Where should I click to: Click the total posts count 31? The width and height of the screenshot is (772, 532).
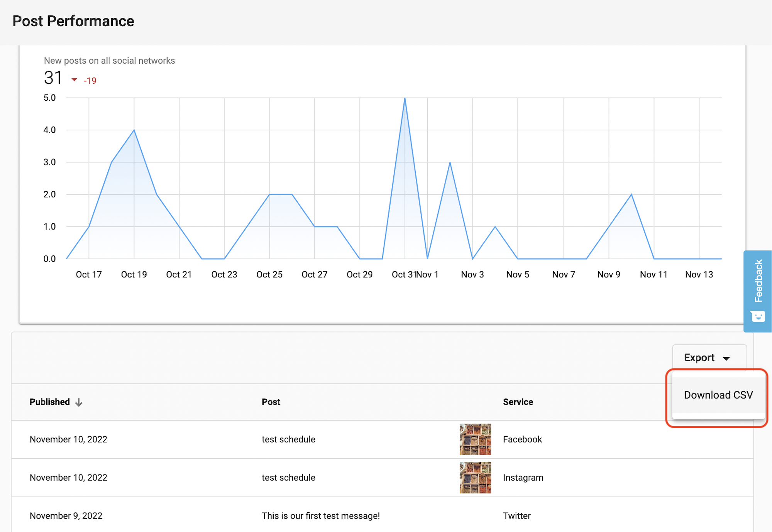(x=53, y=78)
